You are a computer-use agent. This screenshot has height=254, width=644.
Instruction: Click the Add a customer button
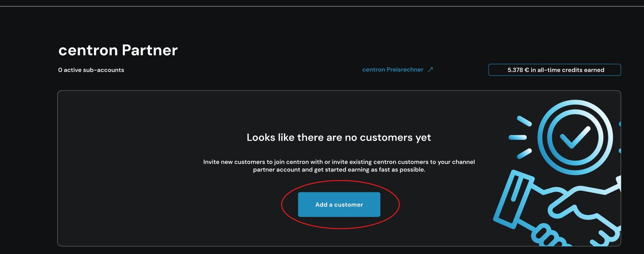point(339,205)
